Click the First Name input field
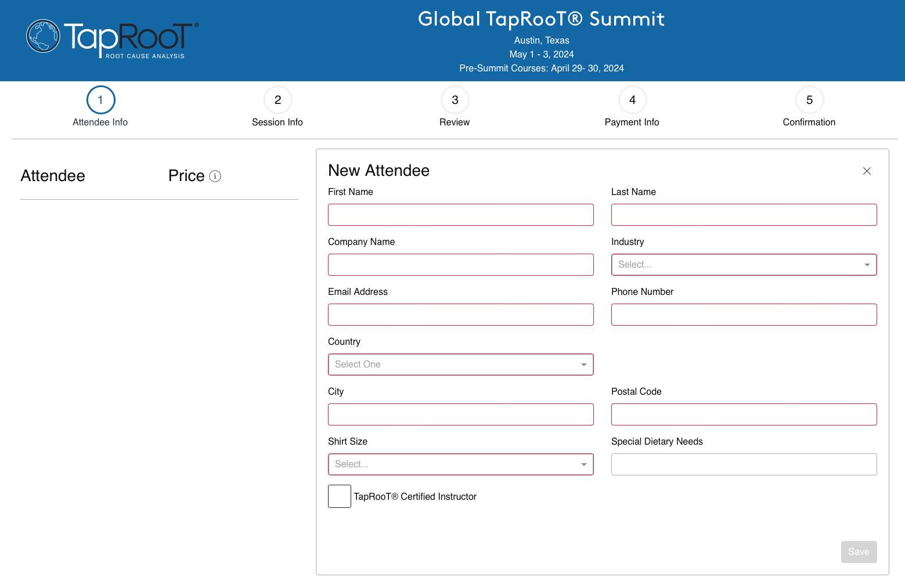Viewport: 905px width, 588px height. [x=460, y=215]
